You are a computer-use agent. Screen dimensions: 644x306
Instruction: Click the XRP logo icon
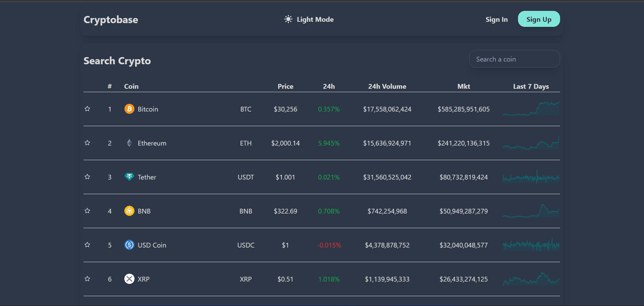[129, 279]
